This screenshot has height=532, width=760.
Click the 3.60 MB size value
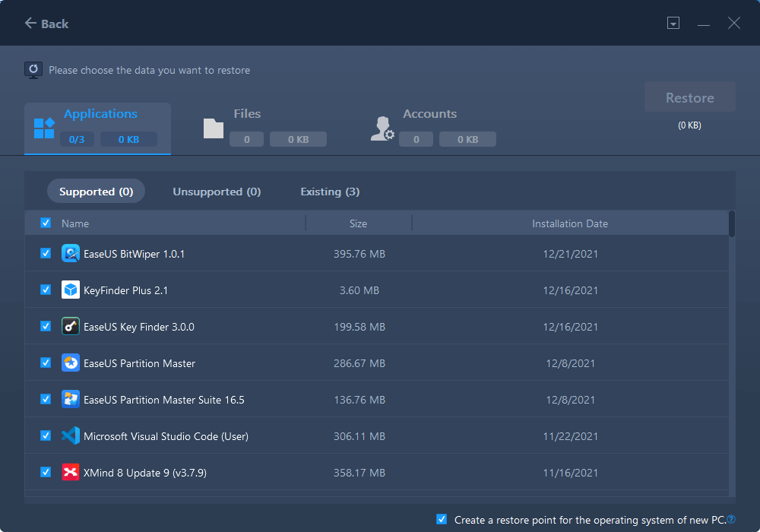pos(359,290)
